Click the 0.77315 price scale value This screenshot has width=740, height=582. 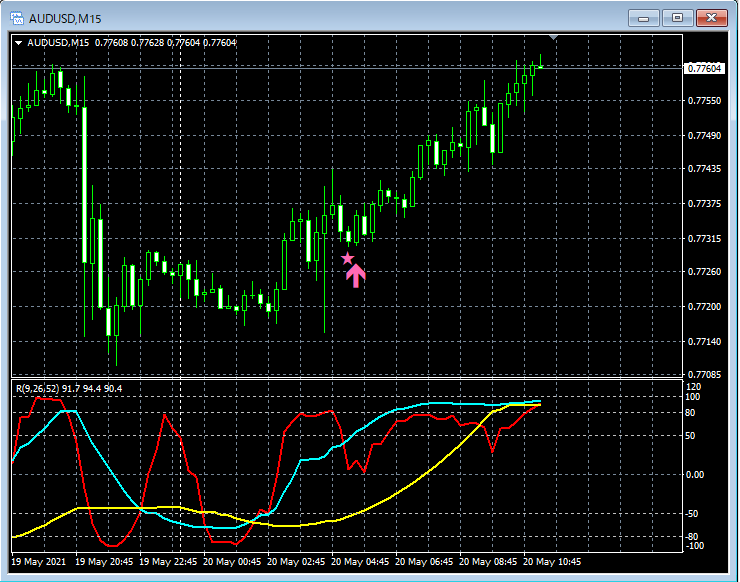[x=705, y=238]
